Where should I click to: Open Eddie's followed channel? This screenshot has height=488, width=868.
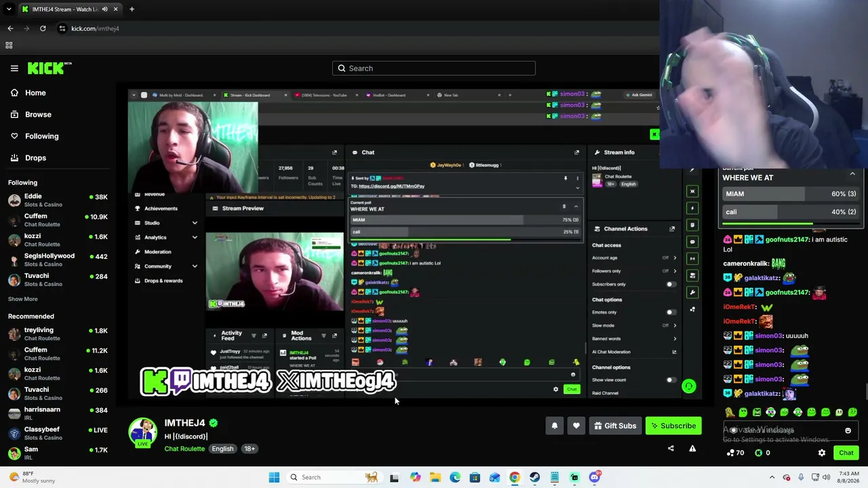tap(58, 200)
